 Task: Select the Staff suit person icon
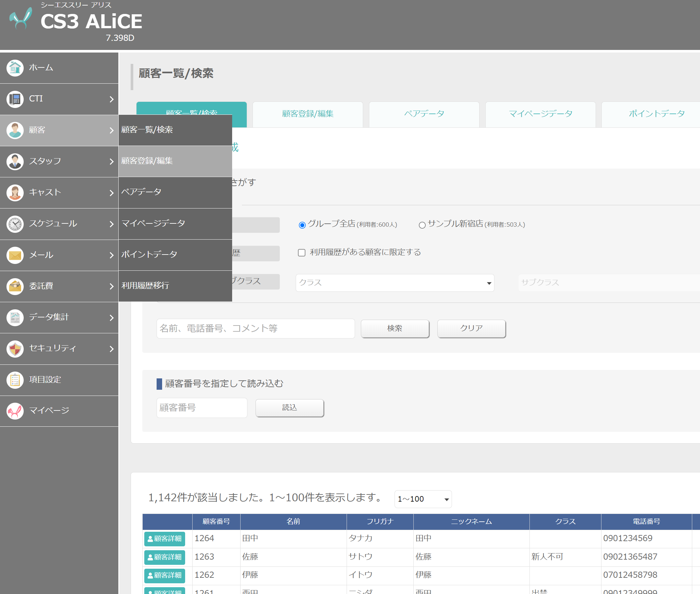coord(15,162)
